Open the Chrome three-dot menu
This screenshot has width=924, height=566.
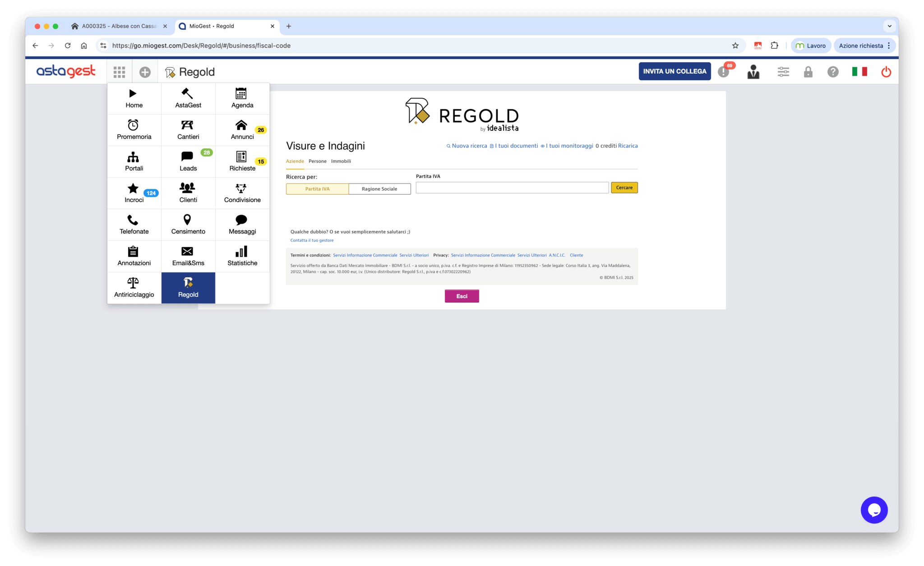pos(889,46)
